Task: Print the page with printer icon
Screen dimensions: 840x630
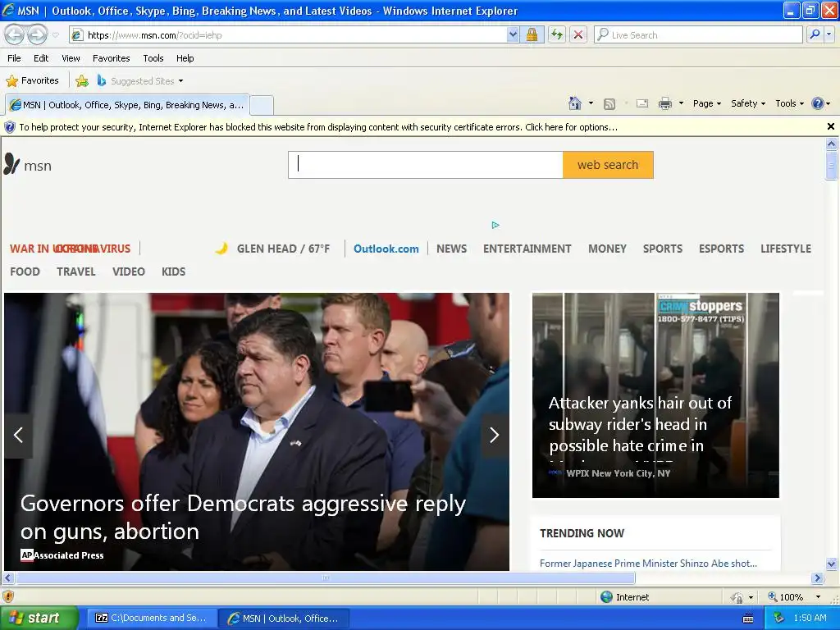Action: coord(664,104)
